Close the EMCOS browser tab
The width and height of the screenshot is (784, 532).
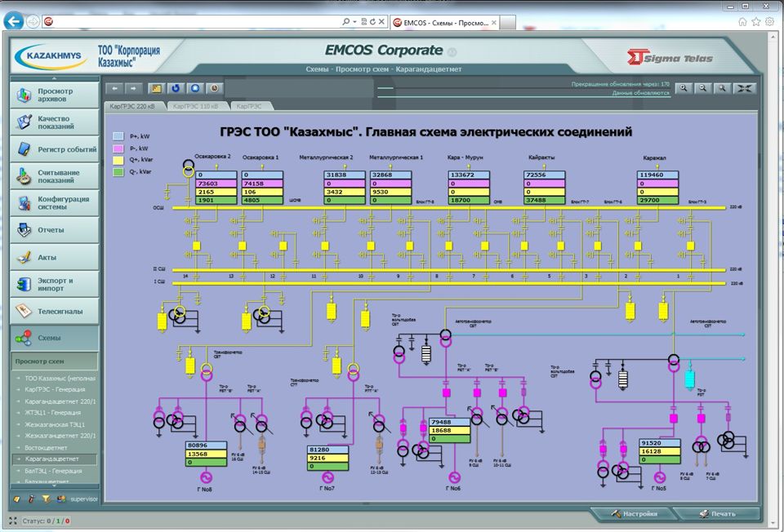(x=494, y=23)
